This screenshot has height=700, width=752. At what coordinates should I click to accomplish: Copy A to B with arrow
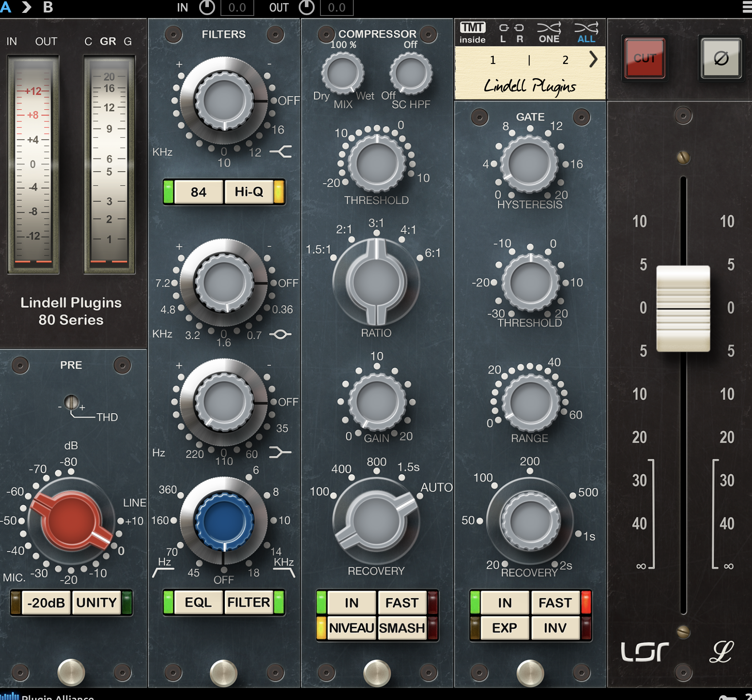(x=27, y=7)
